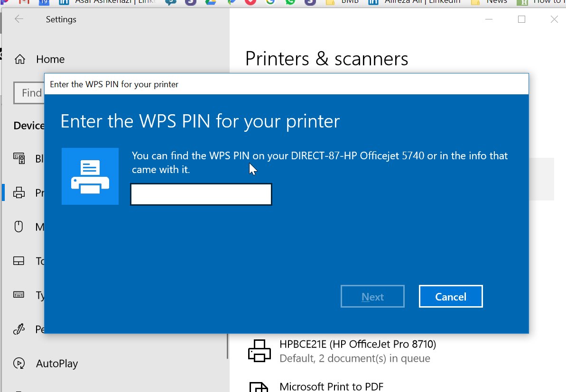Click the Microsoft Print to PDF icon

[260, 386]
